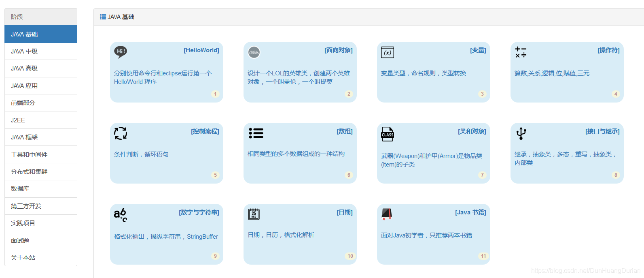This screenshot has width=644, height=278.
Task: Click the calendar date icon
Action: tap(254, 214)
